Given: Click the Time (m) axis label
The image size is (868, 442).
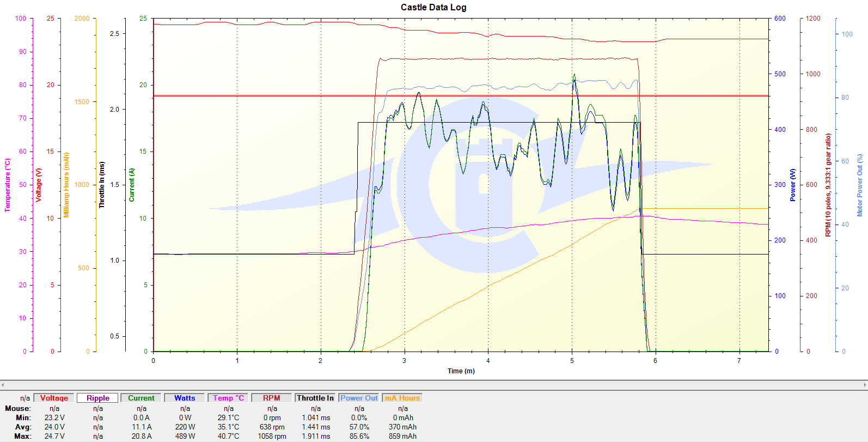Looking at the screenshot, I should [x=461, y=371].
